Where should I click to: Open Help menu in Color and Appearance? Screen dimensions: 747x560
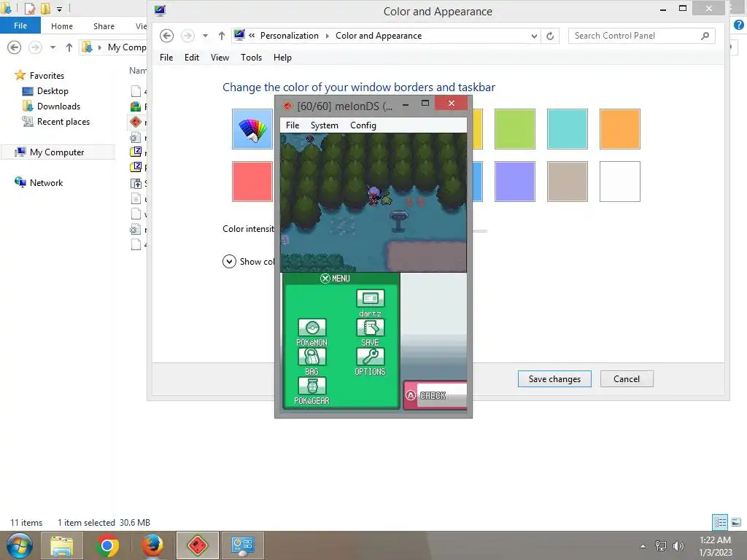click(282, 58)
